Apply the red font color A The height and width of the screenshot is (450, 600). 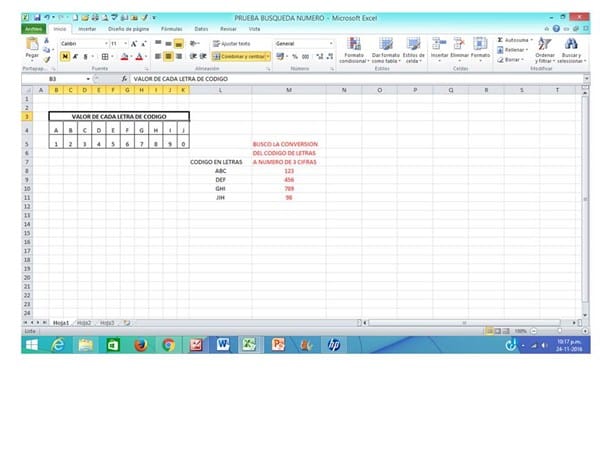(139, 57)
